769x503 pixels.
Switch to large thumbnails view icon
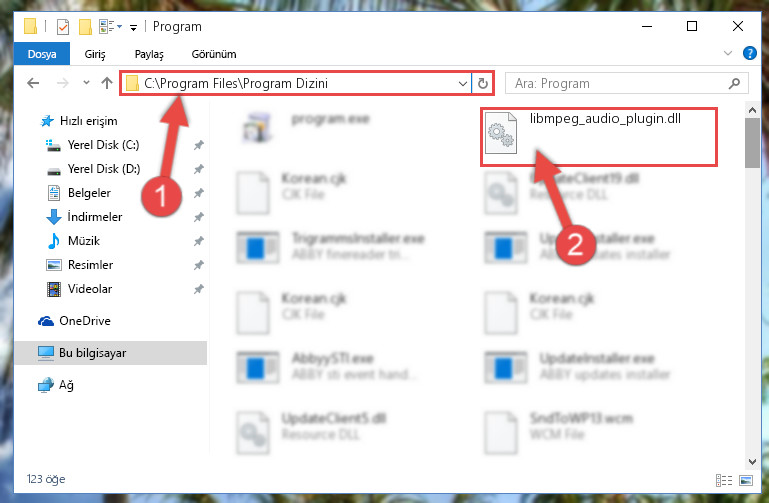pos(746,480)
